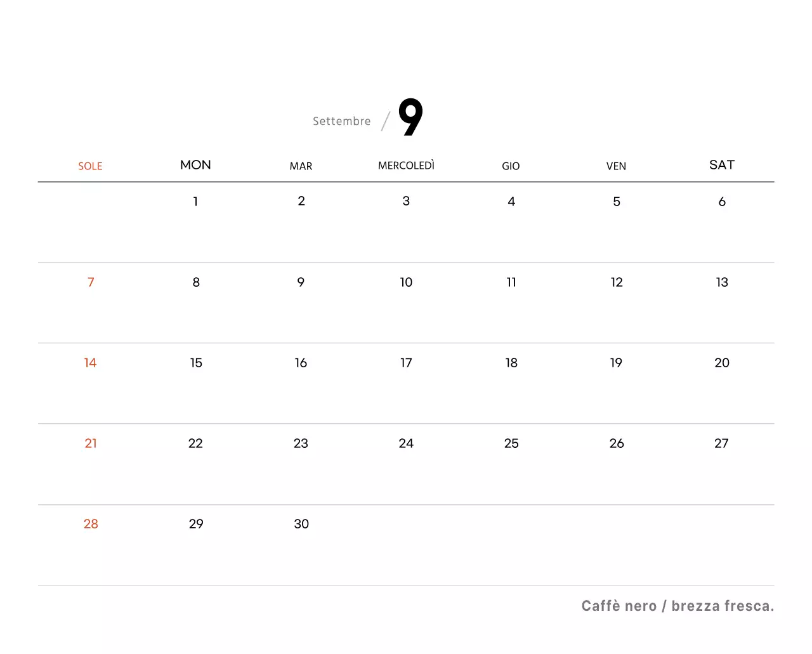
Task: Pick date 6 in the first week
Action: pos(721,202)
